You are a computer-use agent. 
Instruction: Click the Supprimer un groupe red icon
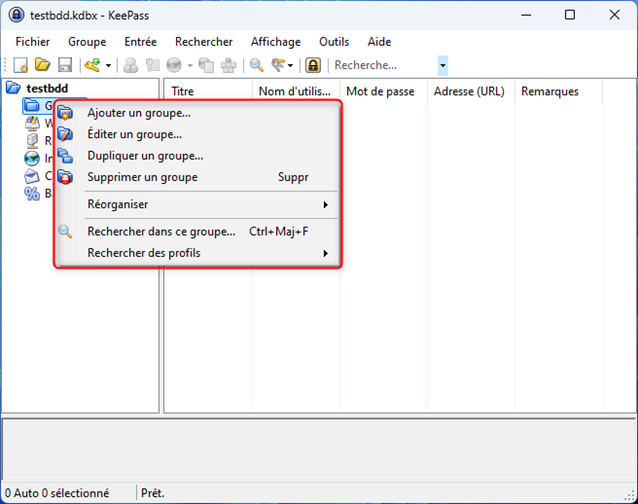65,177
